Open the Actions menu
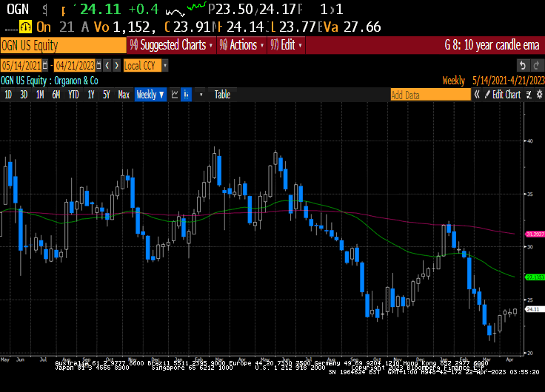This screenshot has height=392, width=545. pyautogui.click(x=242, y=45)
